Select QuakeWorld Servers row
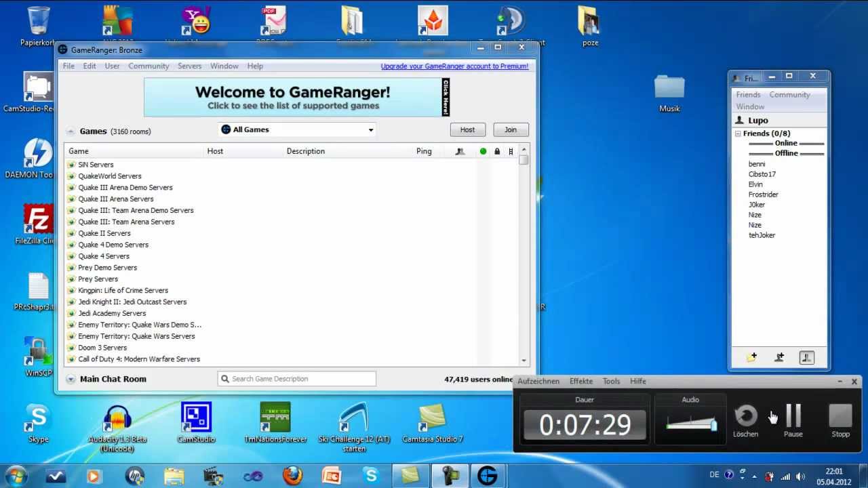This screenshot has width=868, height=488. 292,176
